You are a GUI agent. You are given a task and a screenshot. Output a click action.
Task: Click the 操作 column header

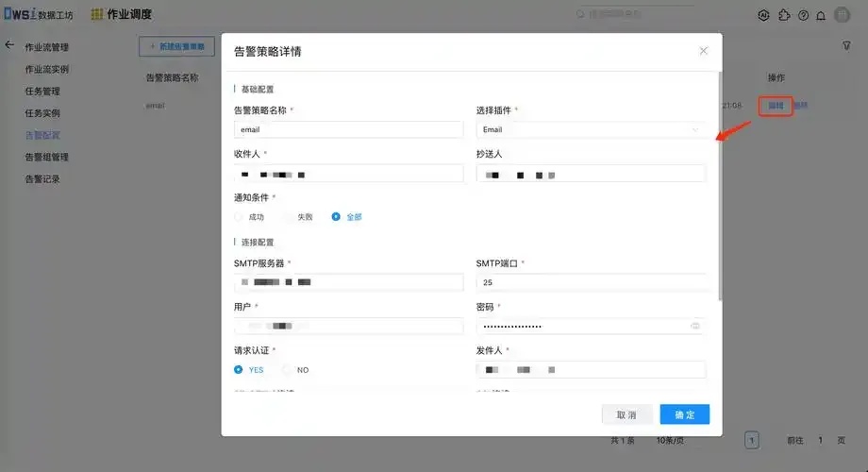coord(776,77)
